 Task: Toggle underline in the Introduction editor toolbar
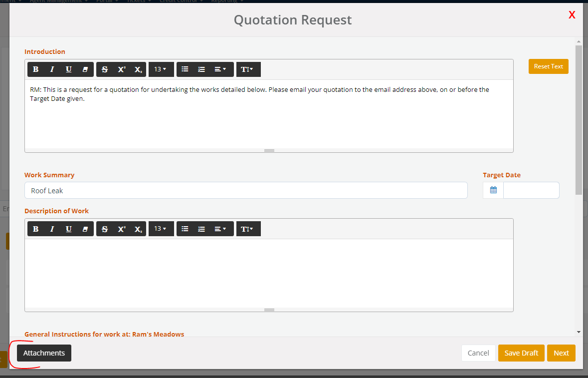69,69
